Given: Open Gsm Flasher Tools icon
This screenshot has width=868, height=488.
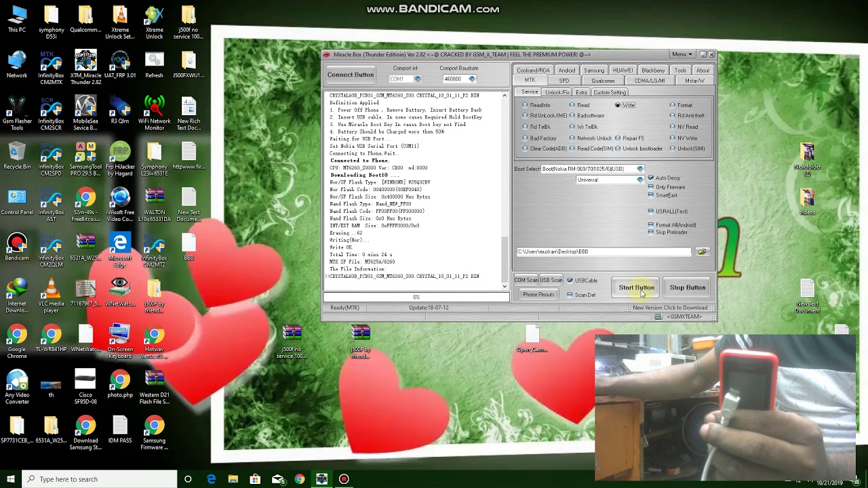Looking at the screenshot, I should 17,113.
